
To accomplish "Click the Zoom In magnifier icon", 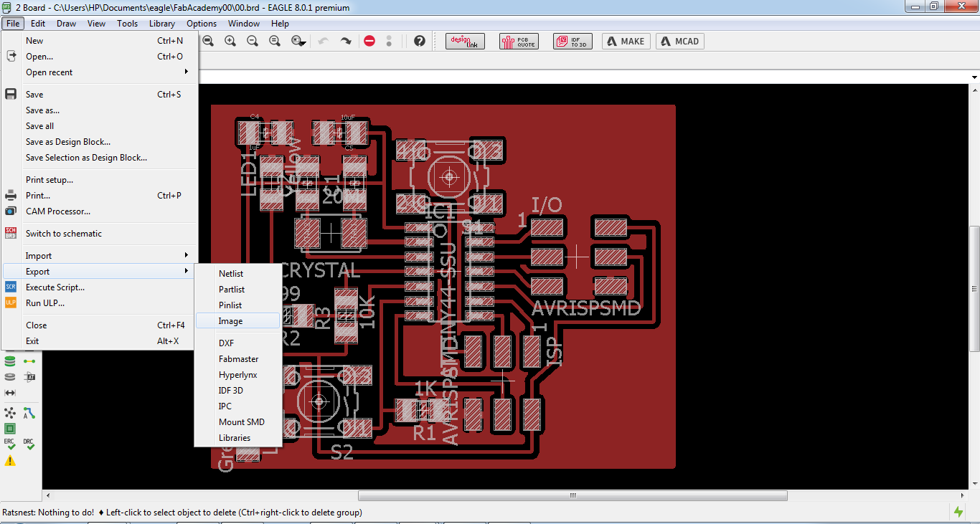I will click(230, 41).
